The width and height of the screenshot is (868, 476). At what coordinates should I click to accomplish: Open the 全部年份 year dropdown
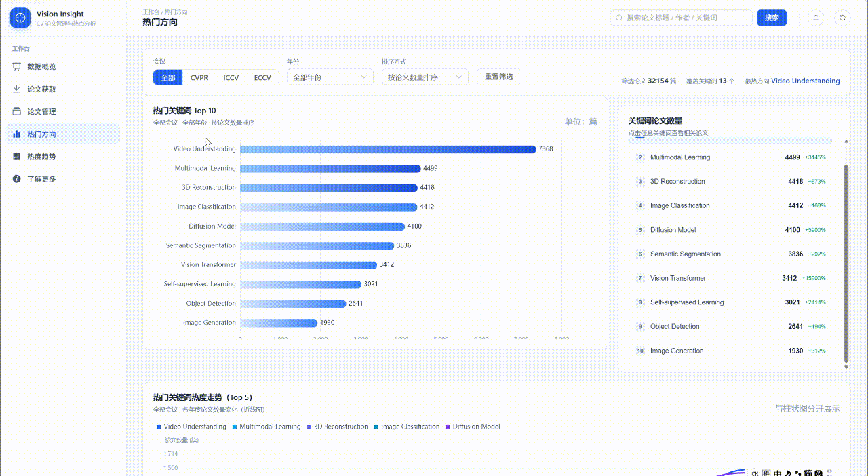tap(330, 77)
